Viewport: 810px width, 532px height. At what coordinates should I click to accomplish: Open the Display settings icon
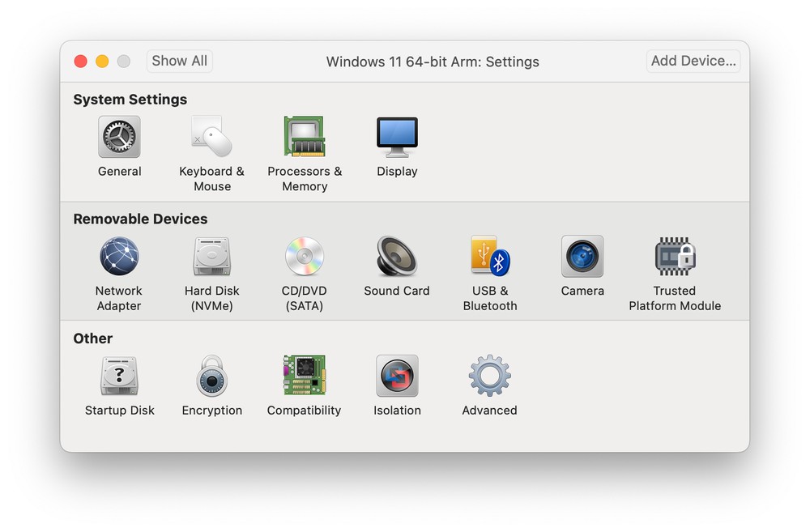coord(397,137)
